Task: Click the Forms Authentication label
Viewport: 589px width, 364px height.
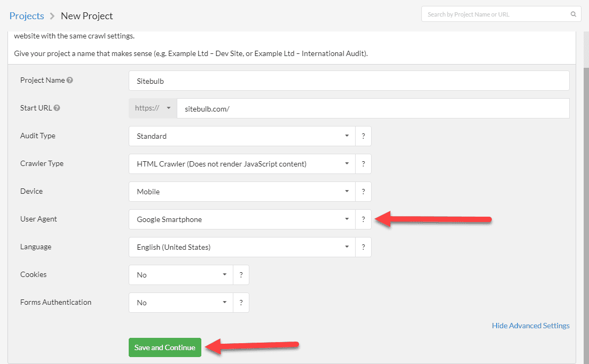Action: [x=56, y=303]
